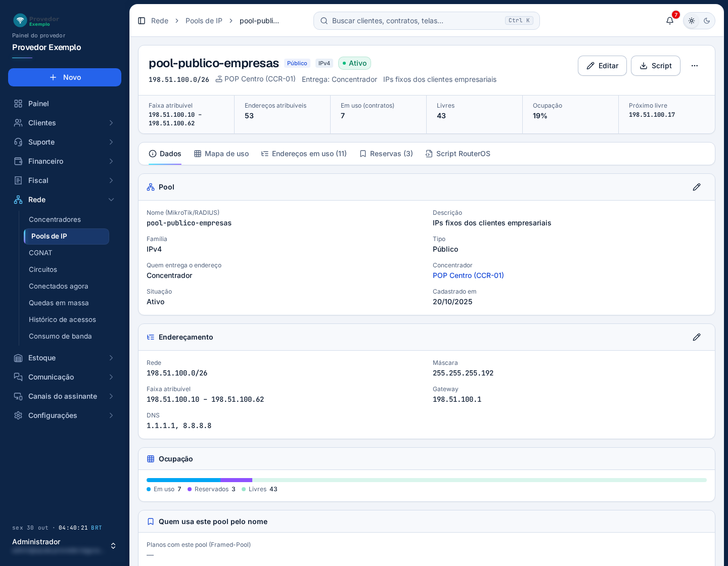Open the POP Centro (CCR-01) link
The width and height of the screenshot is (728, 566).
tap(468, 275)
